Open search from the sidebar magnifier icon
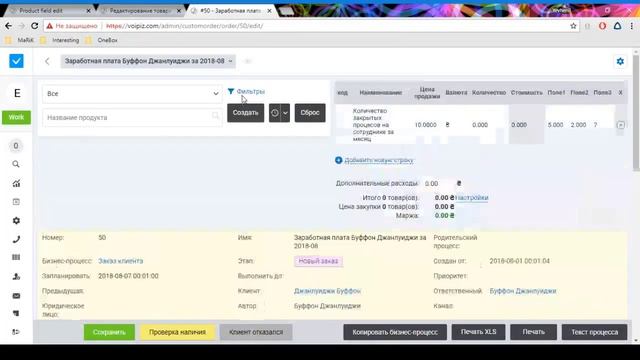 (x=16, y=164)
